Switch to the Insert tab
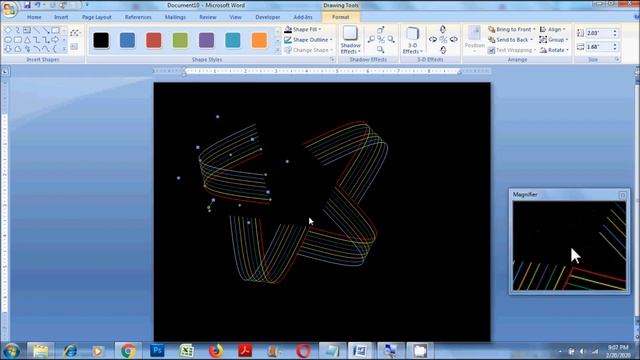This screenshot has height=360, width=640. tap(61, 17)
